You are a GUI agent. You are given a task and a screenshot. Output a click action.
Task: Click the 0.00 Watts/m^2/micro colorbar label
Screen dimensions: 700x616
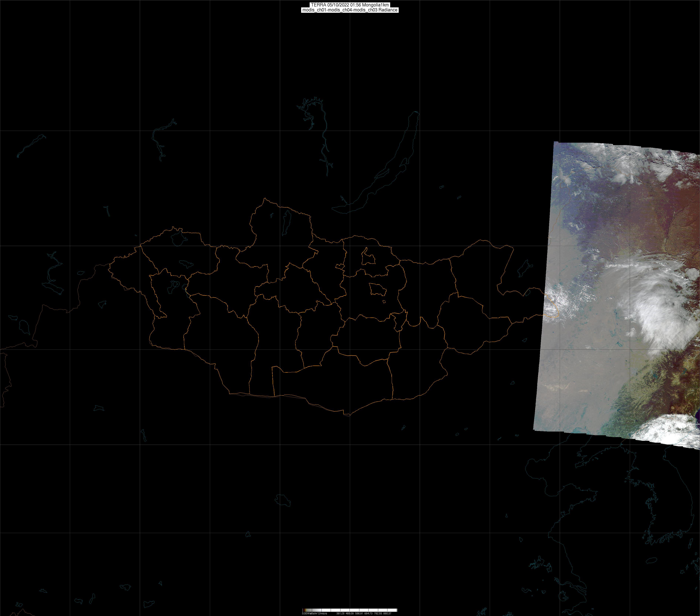[x=314, y=613]
